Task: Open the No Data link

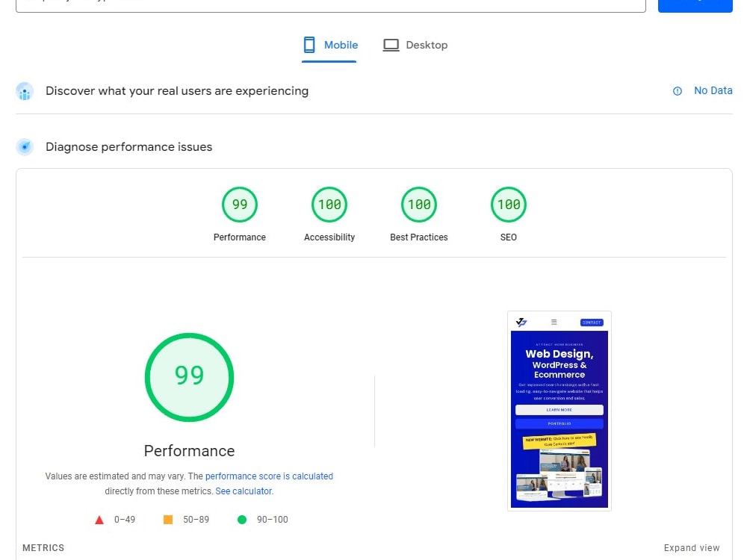Action: pyautogui.click(x=713, y=90)
